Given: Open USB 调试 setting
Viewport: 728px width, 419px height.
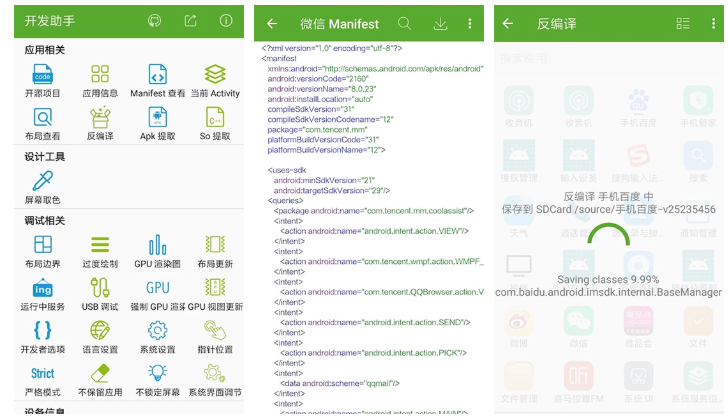Looking at the screenshot, I should (x=100, y=295).
